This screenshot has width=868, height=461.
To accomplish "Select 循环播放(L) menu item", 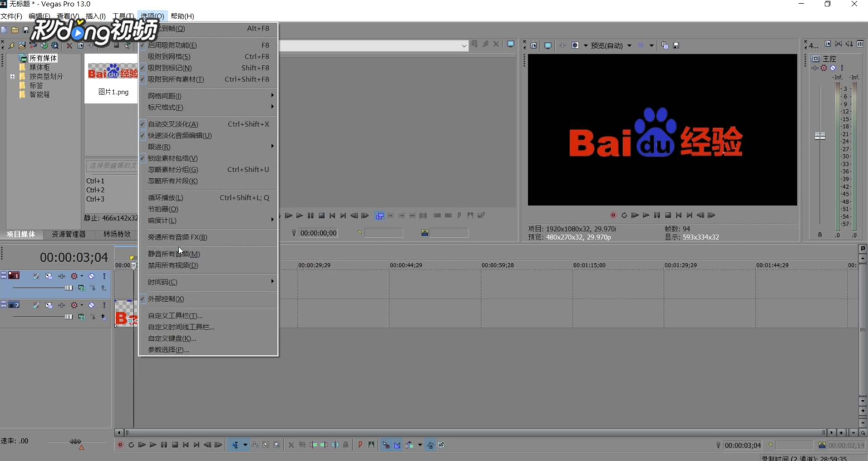I will 208,197.
